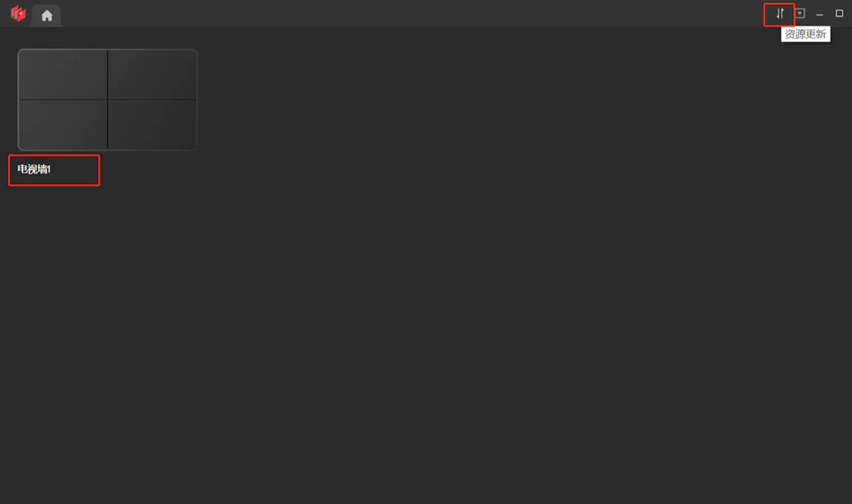Open the 电视墙1 video wall thumbnail
Screen dimensions: 852x504
pos(107,100)
